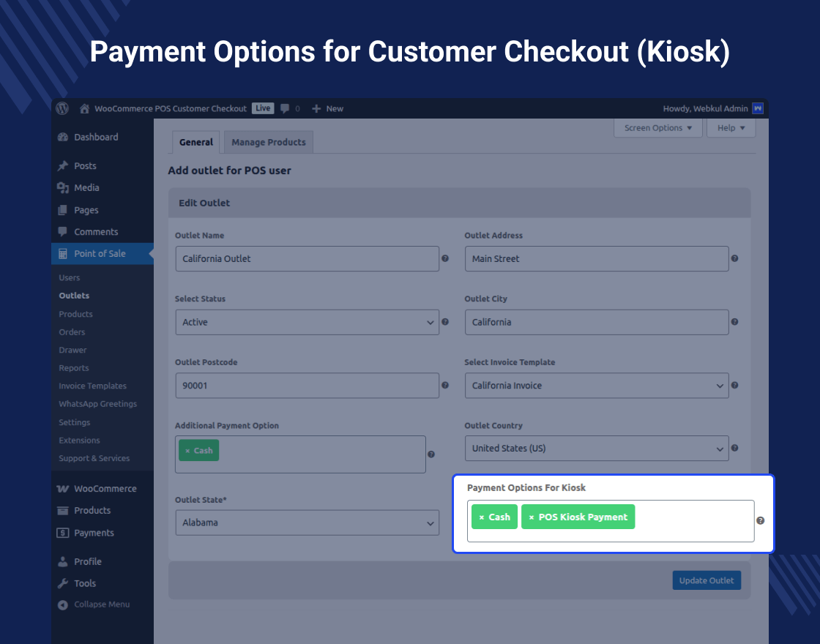Open the Outlets submenu item

point(74,296)
